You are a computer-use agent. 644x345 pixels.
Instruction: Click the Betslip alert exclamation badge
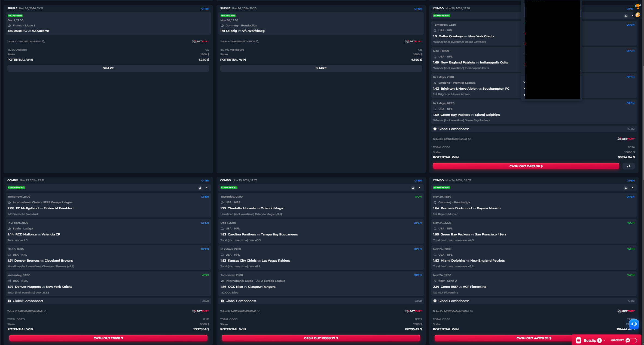click(x=599, y=340)
